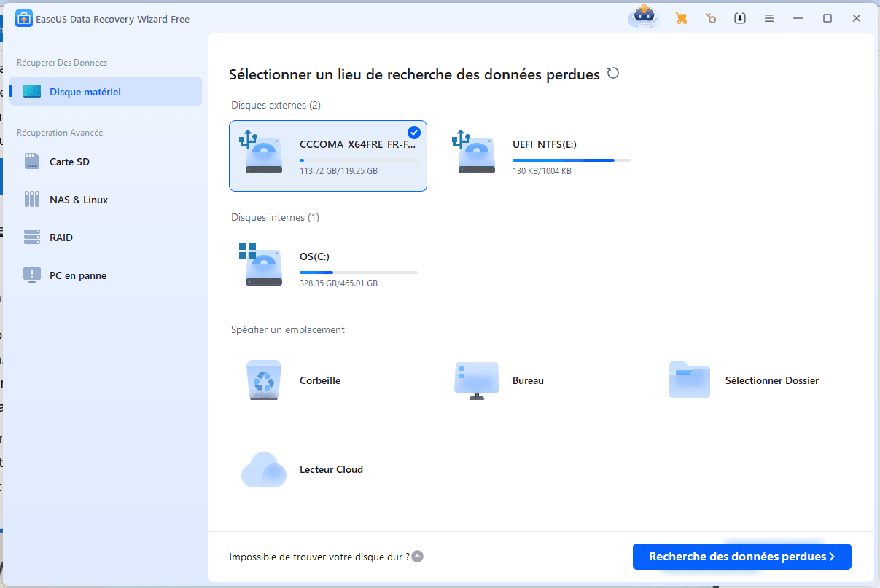Close the EaseUS Data Recovery window
This screenshot has width=880, height=588.
coord(857,19)
